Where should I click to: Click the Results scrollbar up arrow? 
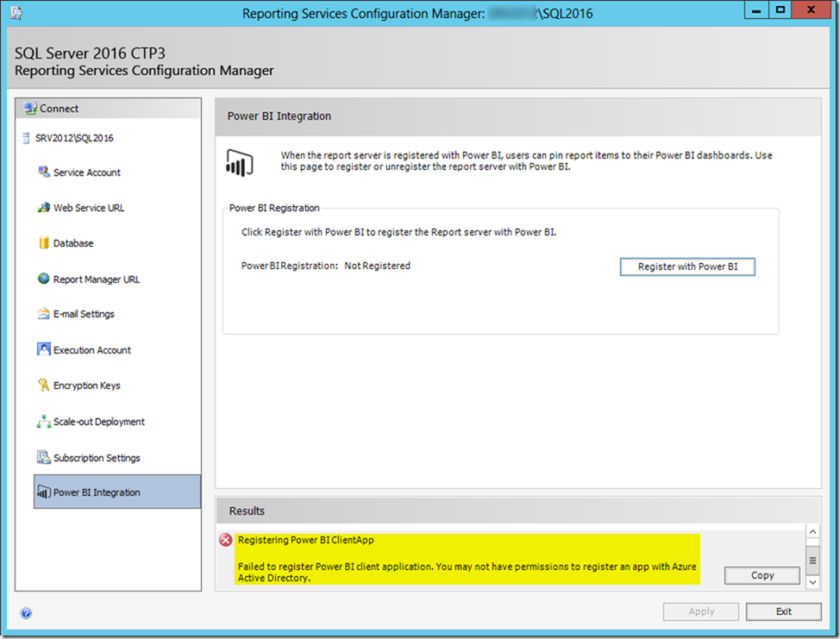coord(812,532)
